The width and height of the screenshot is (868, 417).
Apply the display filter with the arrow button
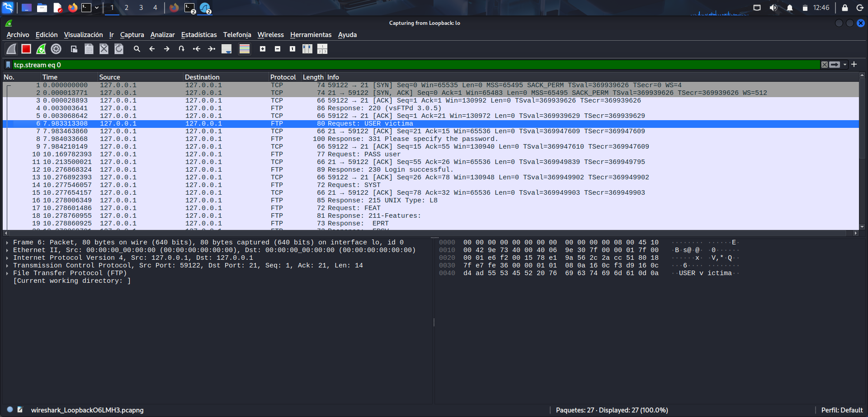pos(835,65)
